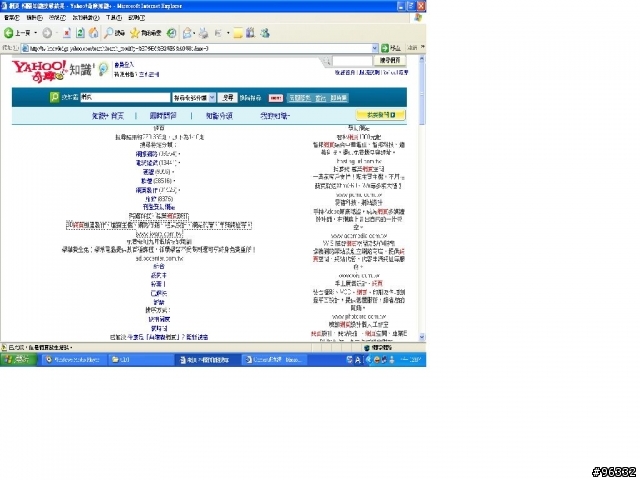
Task: Open the Mail button dropdown arrow
Action: (194, 33)
